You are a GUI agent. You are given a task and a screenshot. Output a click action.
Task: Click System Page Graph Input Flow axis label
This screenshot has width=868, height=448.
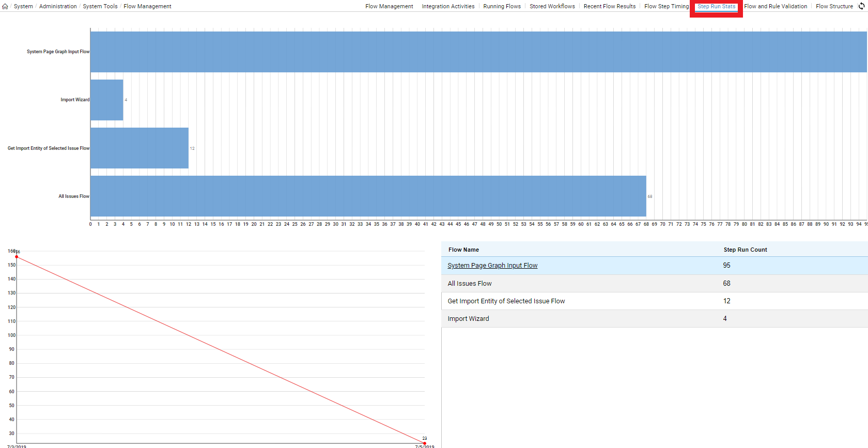(x=58, y=52)
